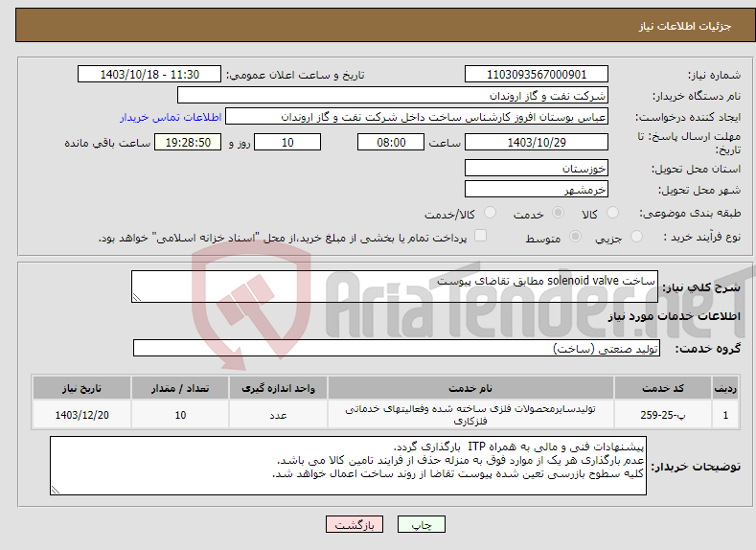Click the اطلاعات خدمات مورد نیاز heading
Viewport: 756px width, 550px height.
tap(674, 316)
